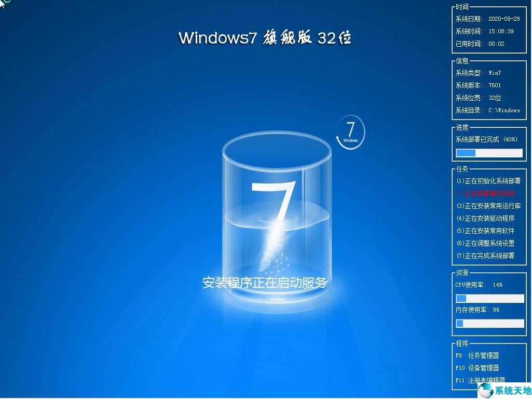Image resolution: width=532 pixels, height=399 pixels.
Task: Open 注册表编辑器 (F11) from the 程序 list
Action: point(480,380)
